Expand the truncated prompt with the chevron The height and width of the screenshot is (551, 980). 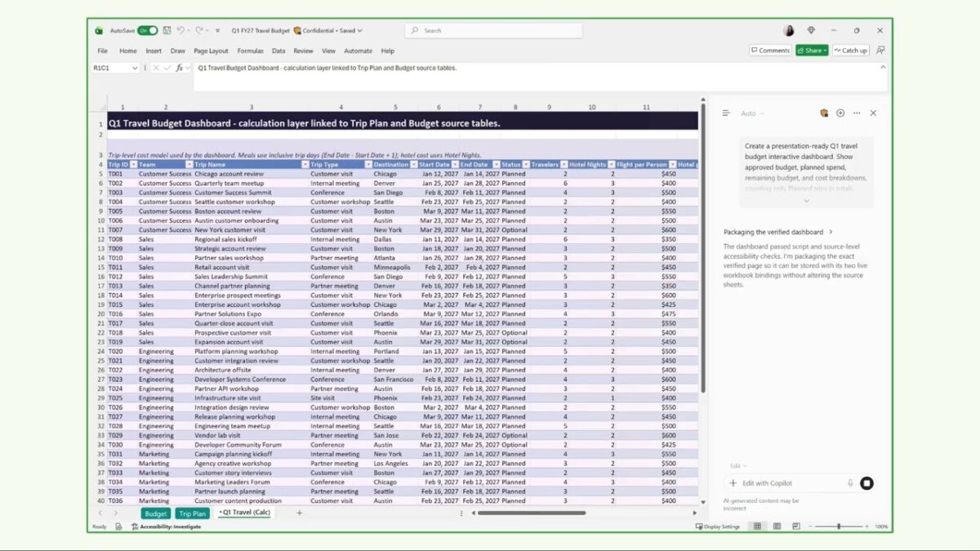(x=806, y=201)
